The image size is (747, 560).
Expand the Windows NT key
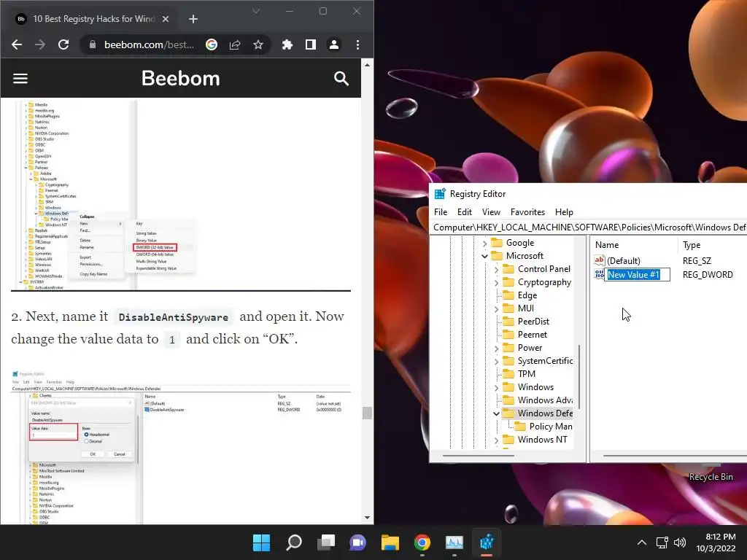[496, 440]
